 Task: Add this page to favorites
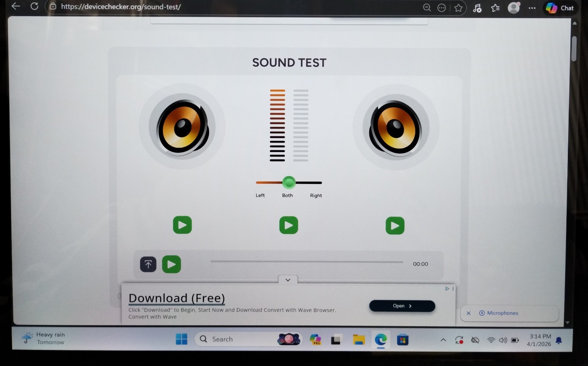[458, 8]
